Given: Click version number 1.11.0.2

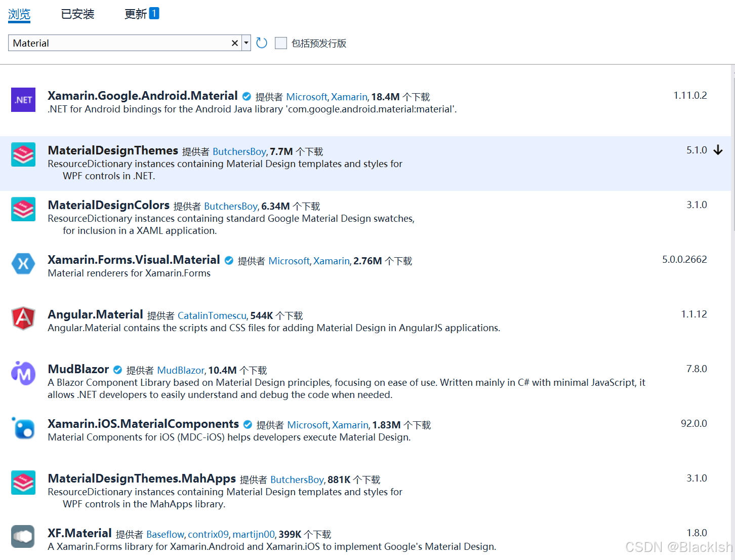Looking at the screenshot, I should [690, 96].
